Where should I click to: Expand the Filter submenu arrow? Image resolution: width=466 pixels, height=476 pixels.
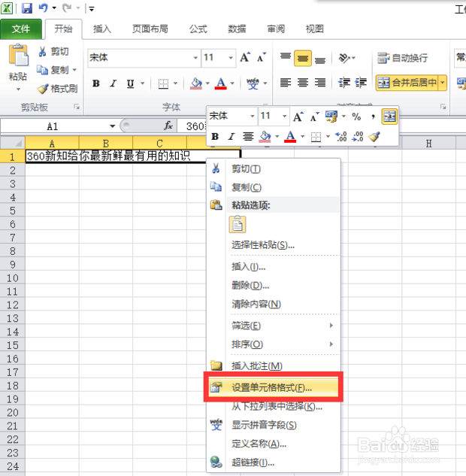point(331,326)
